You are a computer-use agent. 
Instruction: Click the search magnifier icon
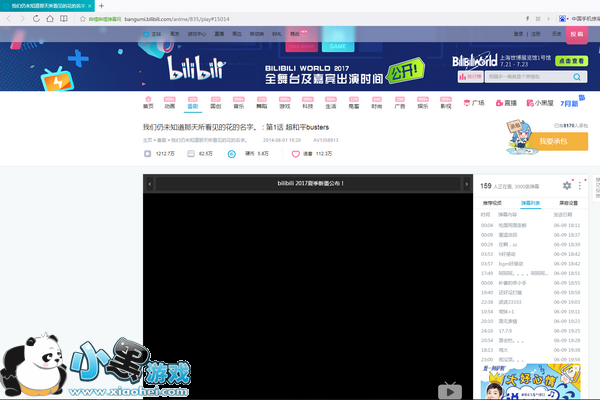tap(577, 77)
